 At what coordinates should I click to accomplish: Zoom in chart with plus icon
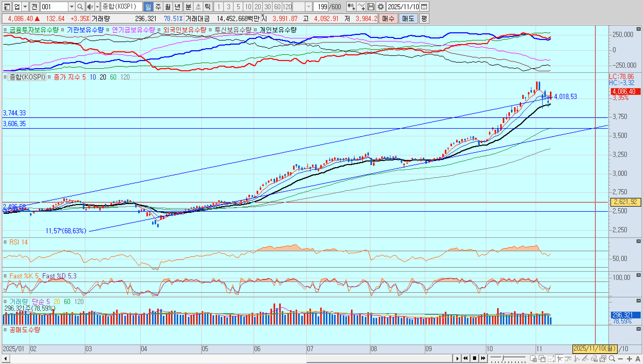point(629,359)
